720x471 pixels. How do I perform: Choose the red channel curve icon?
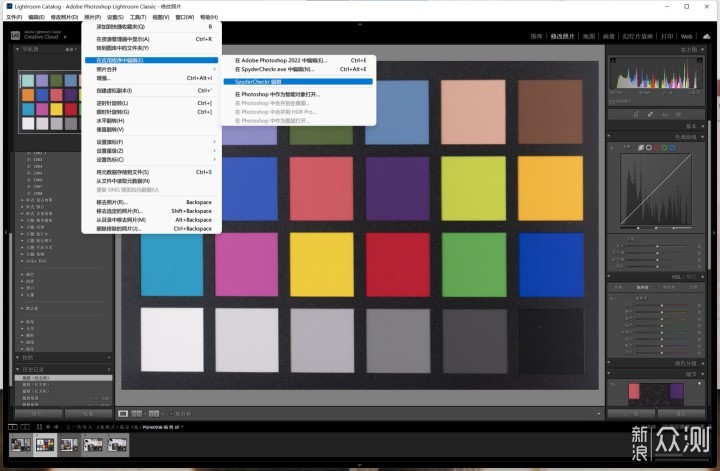click(x=657, y=147)
